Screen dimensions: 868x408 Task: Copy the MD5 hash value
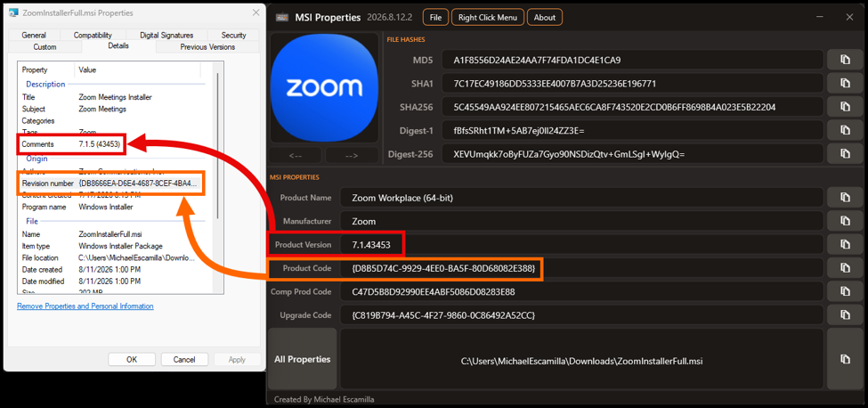845,60
